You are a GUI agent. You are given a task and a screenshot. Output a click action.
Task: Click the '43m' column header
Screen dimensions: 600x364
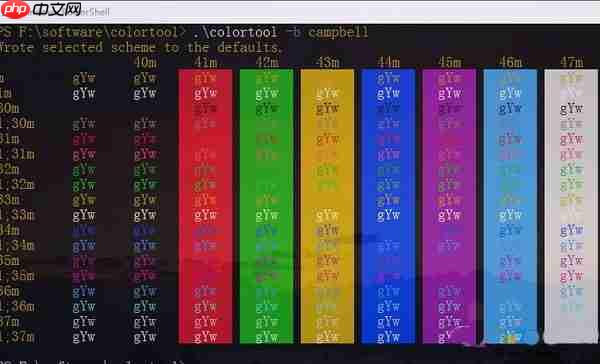(328, 62)
